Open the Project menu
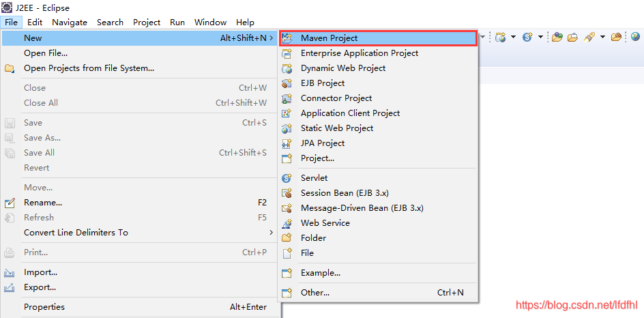Viewport: 644px width, 318px height. tap(147, 23)
